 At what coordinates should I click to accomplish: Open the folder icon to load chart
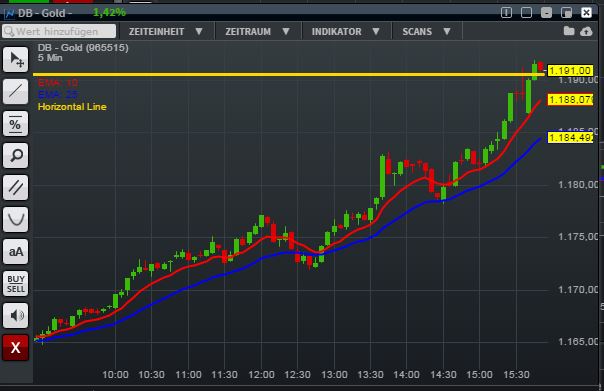[x=569, y=31]
